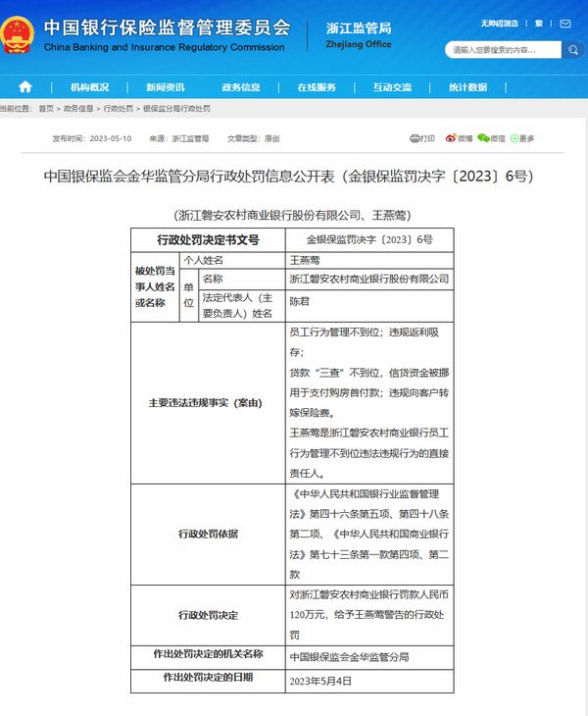Open the 统计数据 menu
Image resolution: width=588 pixels, height=716 pixels.
468,87
